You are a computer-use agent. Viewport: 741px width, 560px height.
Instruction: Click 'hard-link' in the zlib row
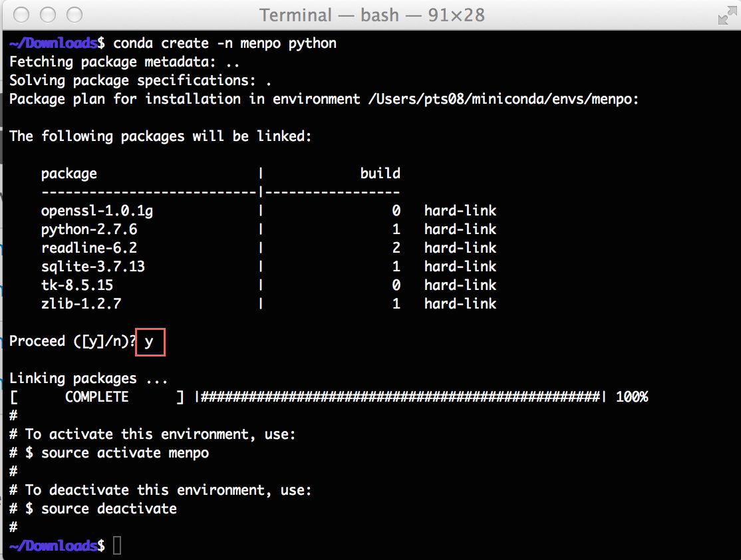[x=460, y=303]
